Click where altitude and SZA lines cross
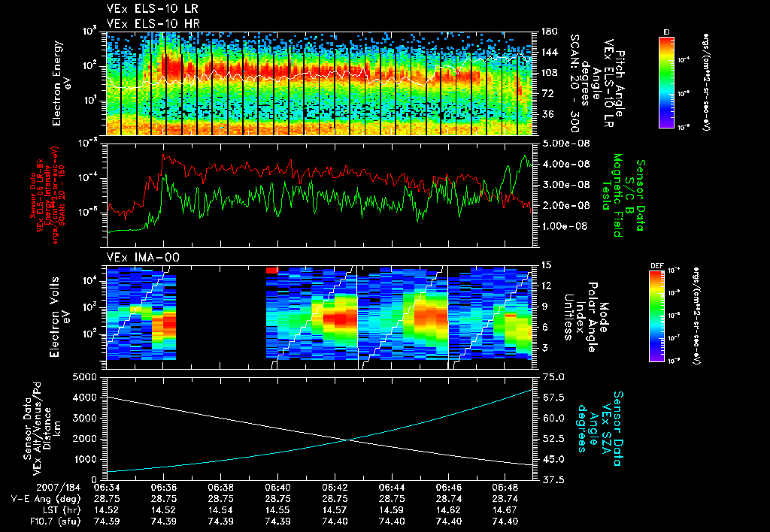 (x=348, y=440)
